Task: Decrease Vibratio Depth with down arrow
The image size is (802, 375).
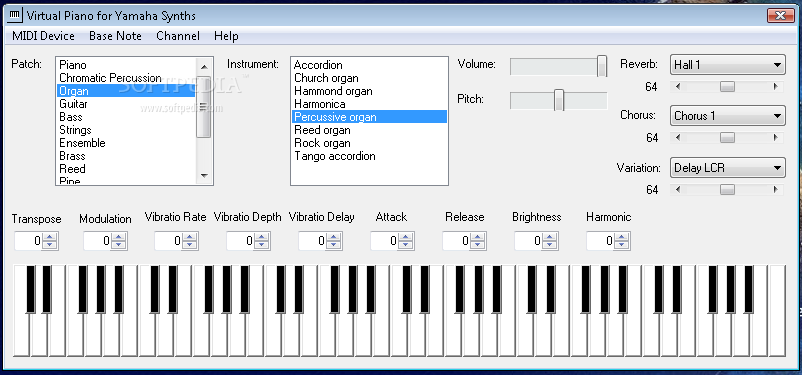Action: (261, 245)
